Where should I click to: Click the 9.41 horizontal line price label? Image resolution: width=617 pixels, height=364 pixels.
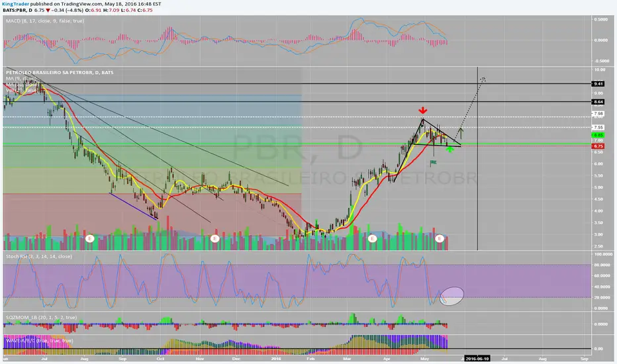click(x=598, y=84)
